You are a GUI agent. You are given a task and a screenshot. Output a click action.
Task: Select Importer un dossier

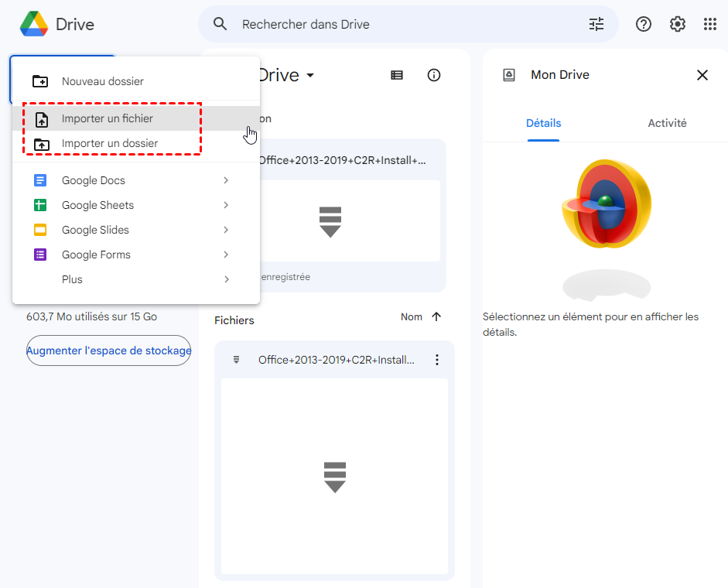click(x=135, y=143)
